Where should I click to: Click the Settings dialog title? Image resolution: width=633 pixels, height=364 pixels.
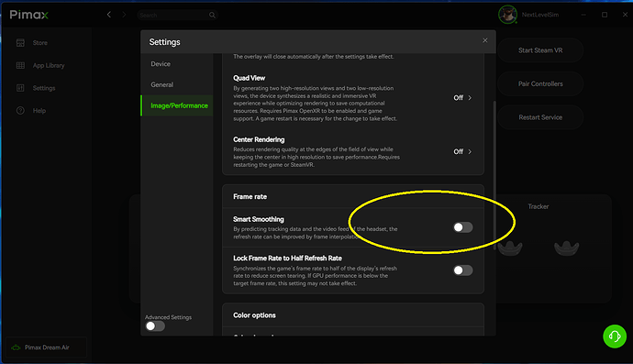165,42
